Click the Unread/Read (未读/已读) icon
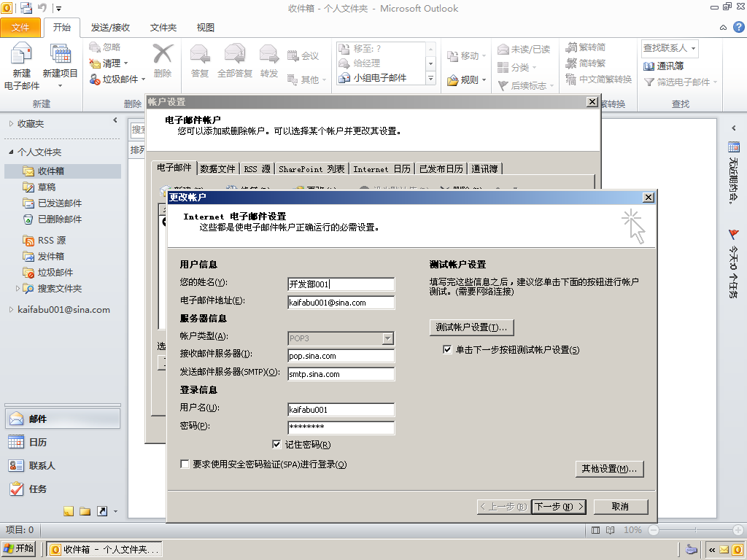This screenshot has height=560, width=747. pyautogui.click(x=503, y=49)
